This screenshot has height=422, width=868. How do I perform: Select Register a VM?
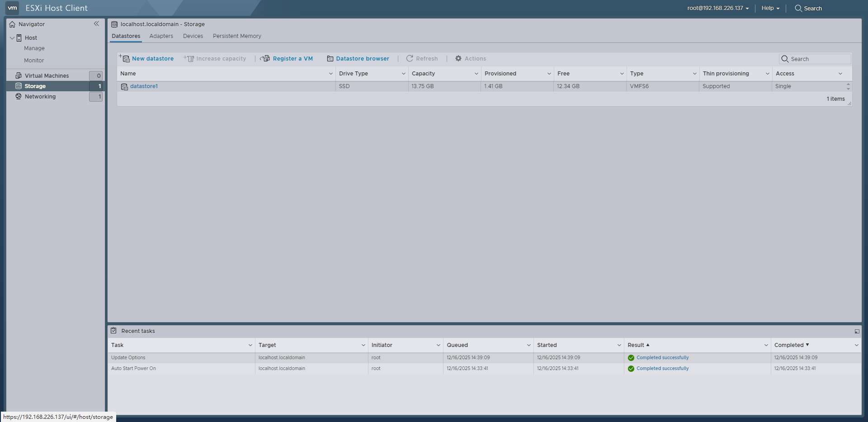(293, 58)
